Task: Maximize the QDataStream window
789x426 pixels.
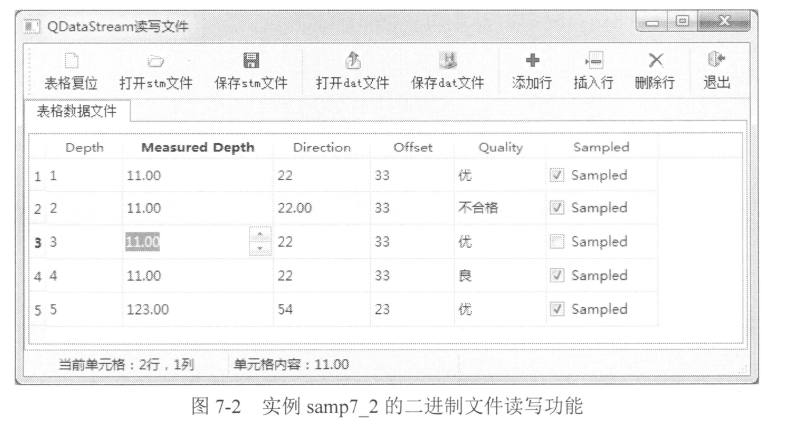Action: [x=682, y=21]
